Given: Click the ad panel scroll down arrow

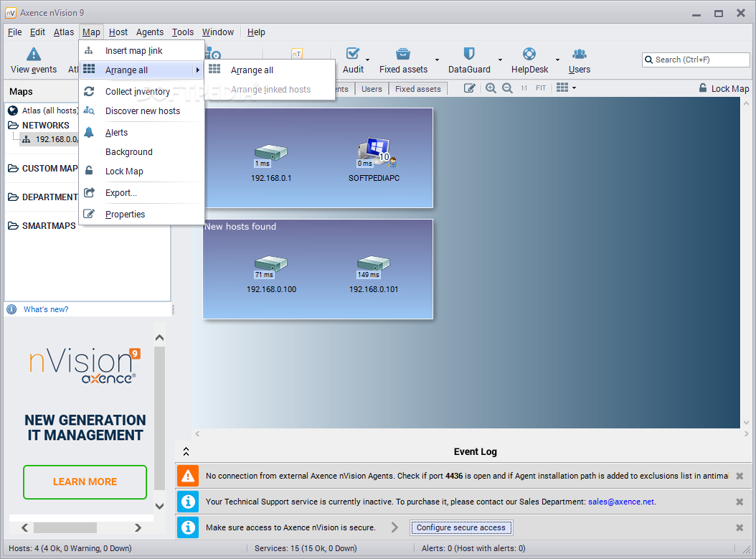Looking at the screenshot, I should pos(159,507).
